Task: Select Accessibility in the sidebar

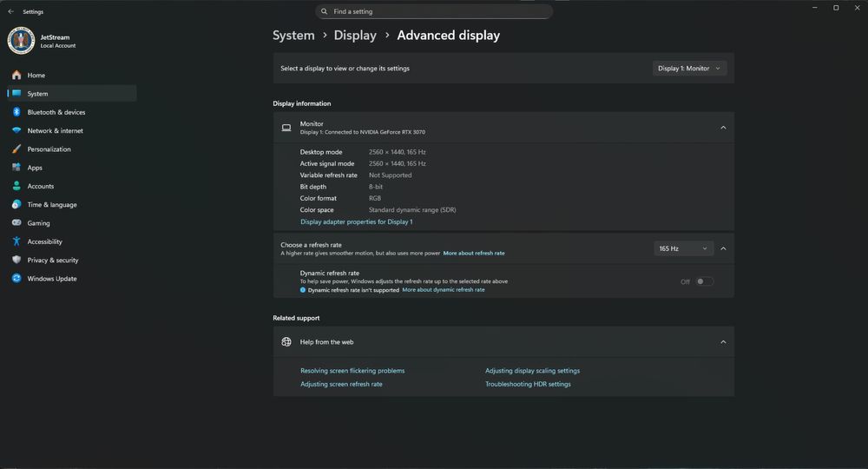Action: tap(72, 241)
